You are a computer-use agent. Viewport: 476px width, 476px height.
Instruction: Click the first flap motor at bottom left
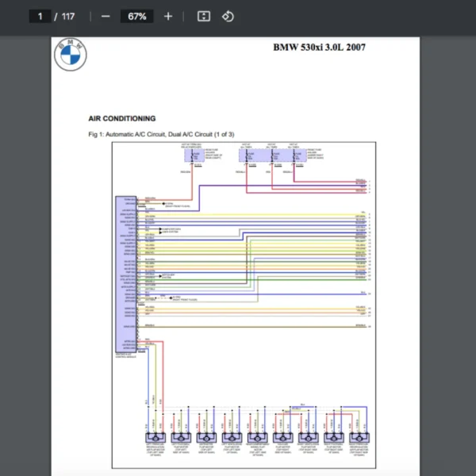point(155,437)
